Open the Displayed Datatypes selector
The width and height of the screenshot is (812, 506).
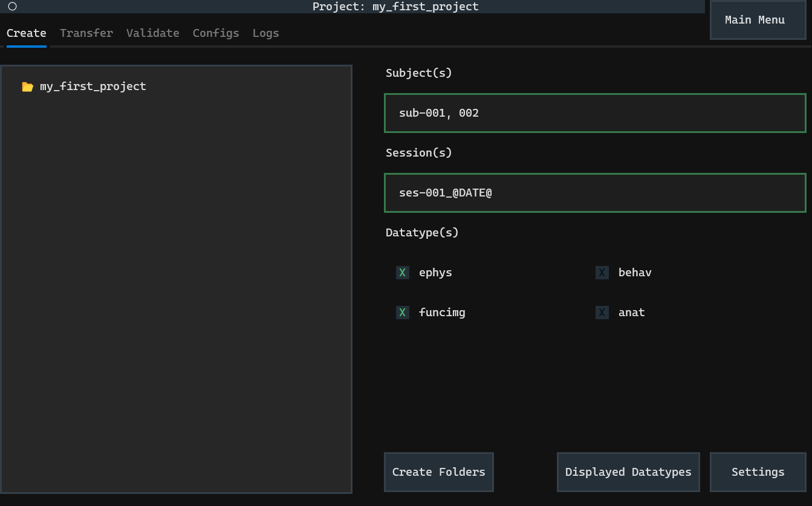point(628,472)
